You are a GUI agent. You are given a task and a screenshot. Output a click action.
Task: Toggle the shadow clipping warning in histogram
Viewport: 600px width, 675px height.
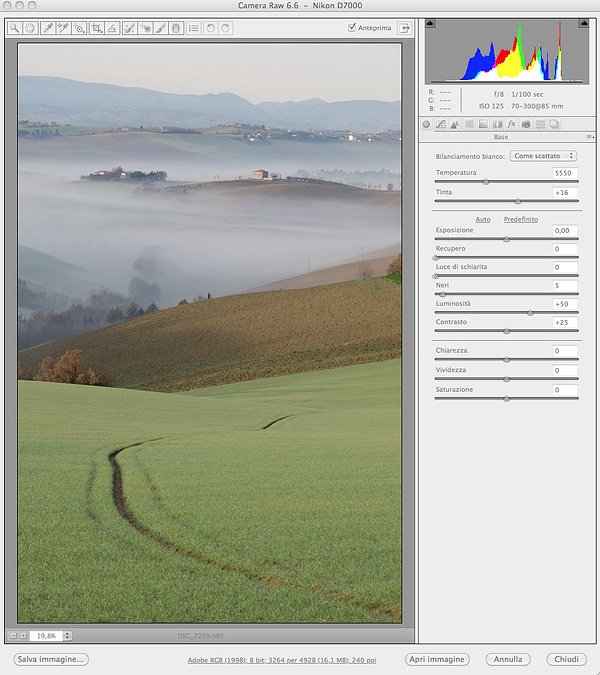click(431, 24)
